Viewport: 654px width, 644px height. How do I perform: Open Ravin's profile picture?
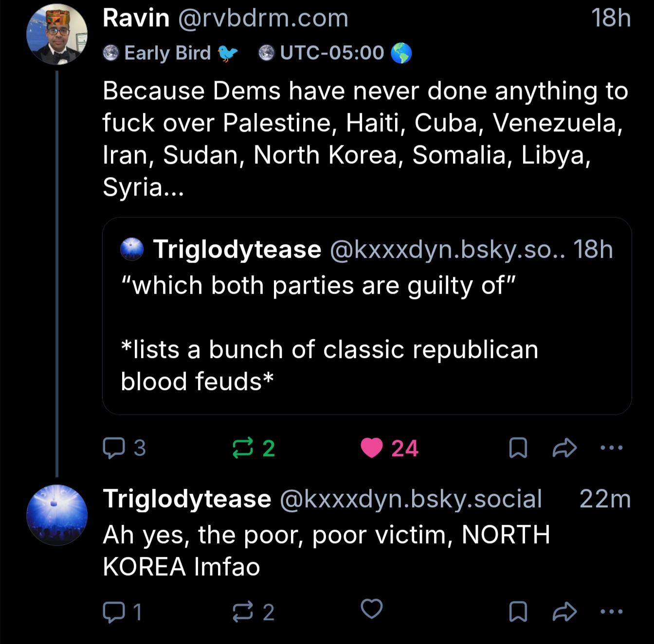click(x=57, y=35)
